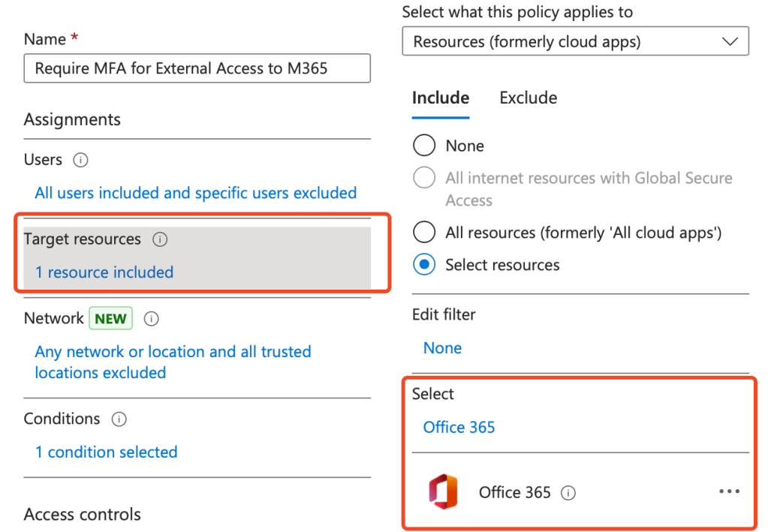768x532 pixels.
Task: Click the None link under Edit filter
Action: [442, 348]
